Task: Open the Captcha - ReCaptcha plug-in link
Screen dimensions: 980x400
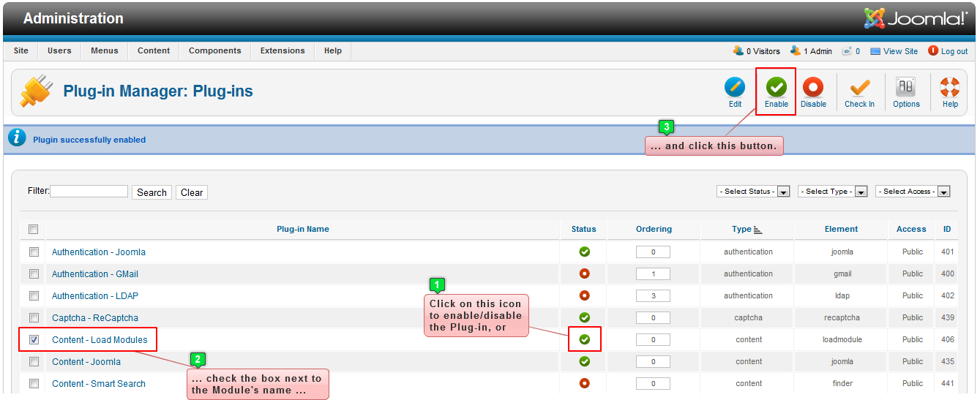Action: point(95,317)
